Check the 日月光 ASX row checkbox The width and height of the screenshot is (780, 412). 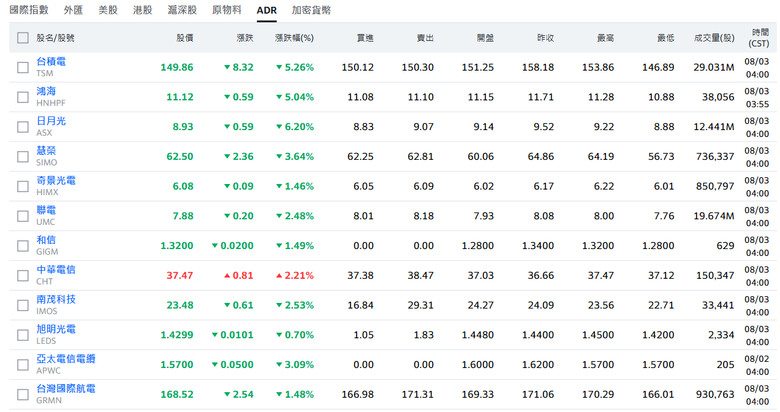23,127
